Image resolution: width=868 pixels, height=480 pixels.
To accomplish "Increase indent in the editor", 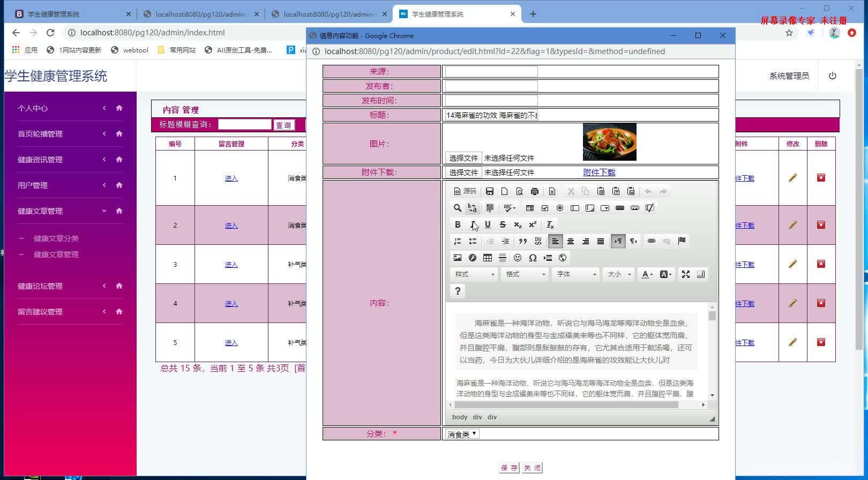I will tap(505, 241).
